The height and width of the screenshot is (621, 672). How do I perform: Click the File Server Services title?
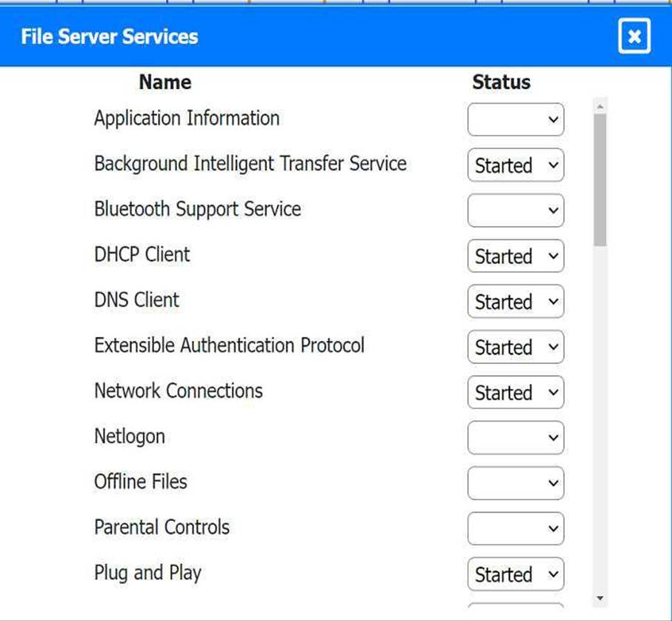point(110,36)
